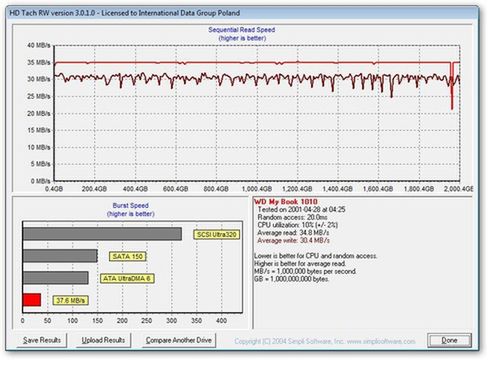Screen dimensions: 490x374
Task: Click the red 37.6 MB/s burst bar
Action: (32, 300)
